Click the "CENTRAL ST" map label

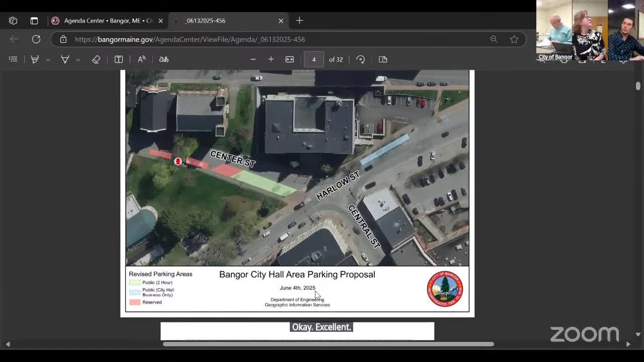364,226
